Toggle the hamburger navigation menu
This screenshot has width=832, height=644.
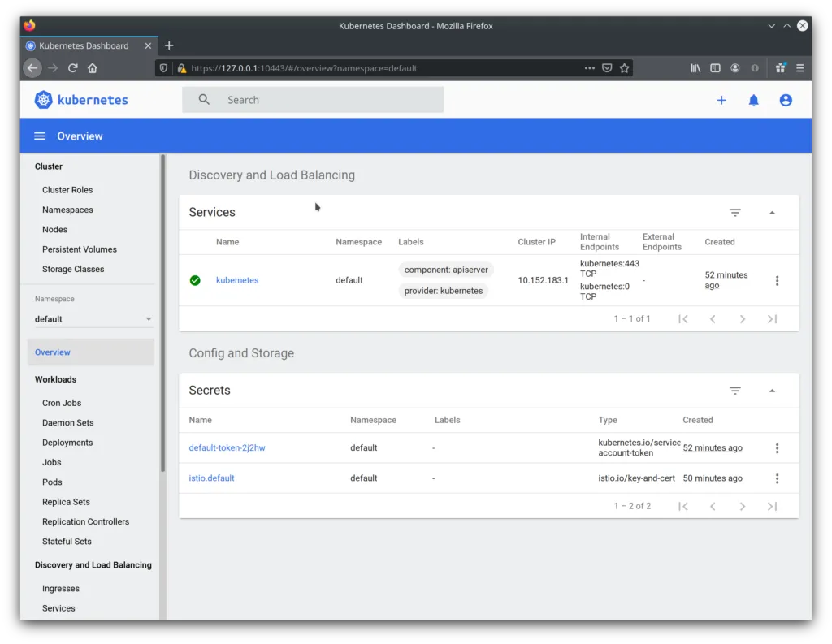point(40,136)
